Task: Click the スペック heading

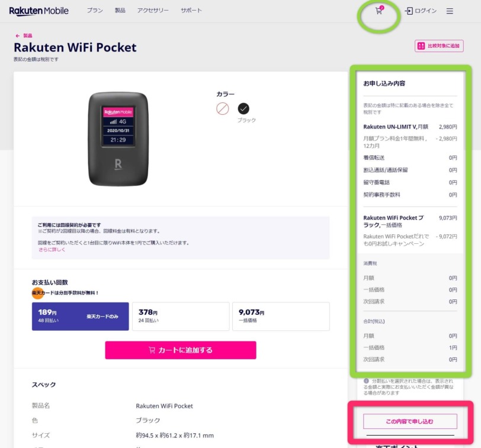Action: click(x=44, y=385)
